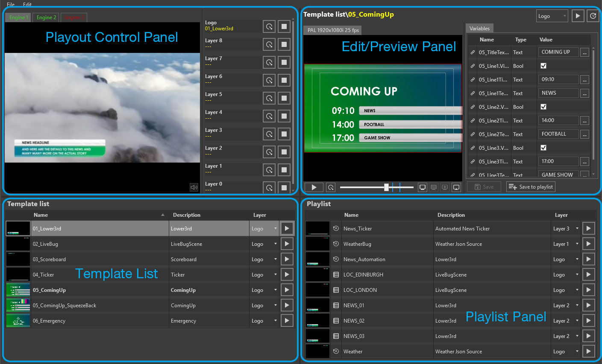
Task: Toggle the 05_Line2.V checkbox off
Action: click(543, 107)
